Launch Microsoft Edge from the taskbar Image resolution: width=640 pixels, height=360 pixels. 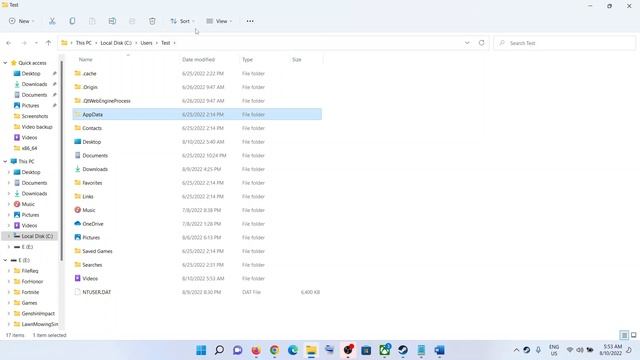point(293,350)
